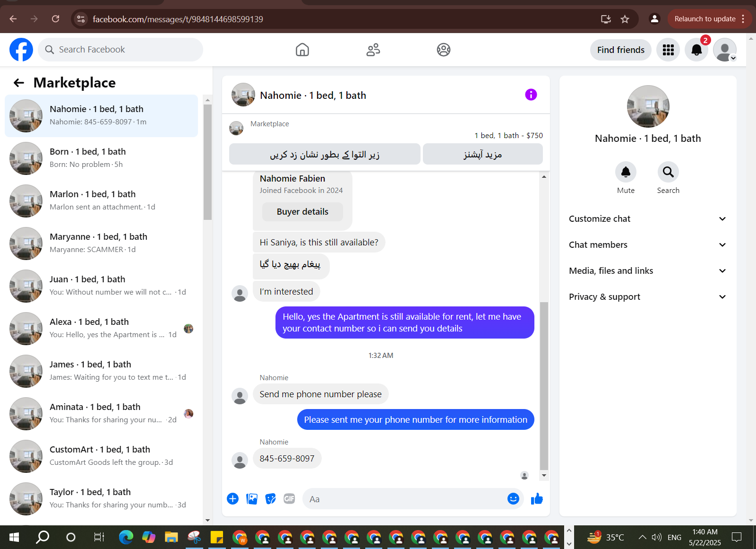The height and width of the screenshot is (549, 756).
Task: Open the browser back navigation arrow
Action: click(x=13, y=19)
